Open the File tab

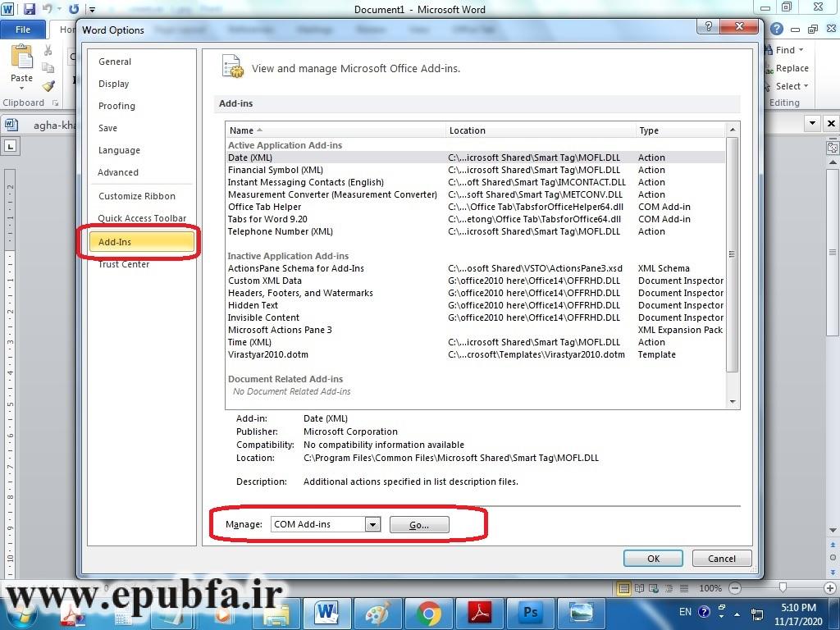point(23,30)
